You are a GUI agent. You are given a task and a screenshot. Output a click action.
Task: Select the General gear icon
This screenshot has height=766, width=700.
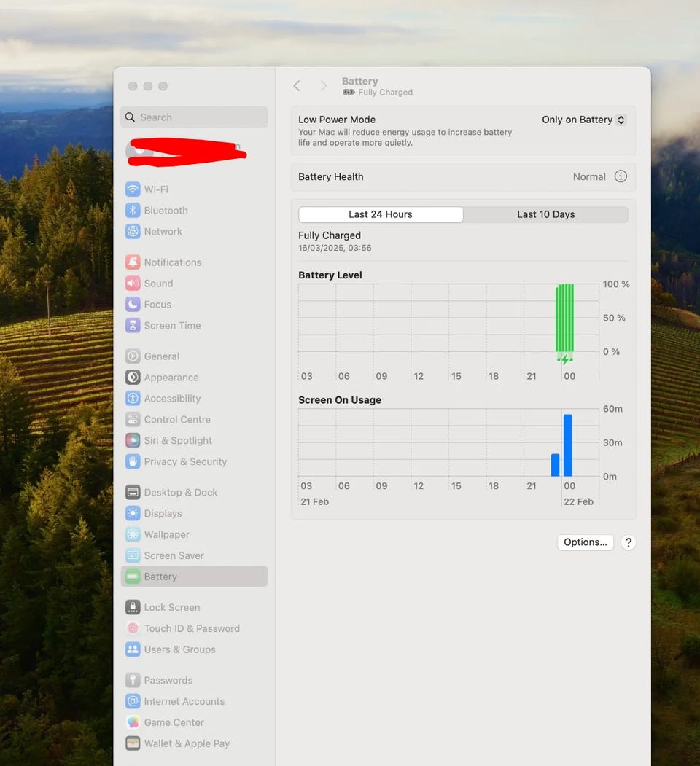click(133, 356)
